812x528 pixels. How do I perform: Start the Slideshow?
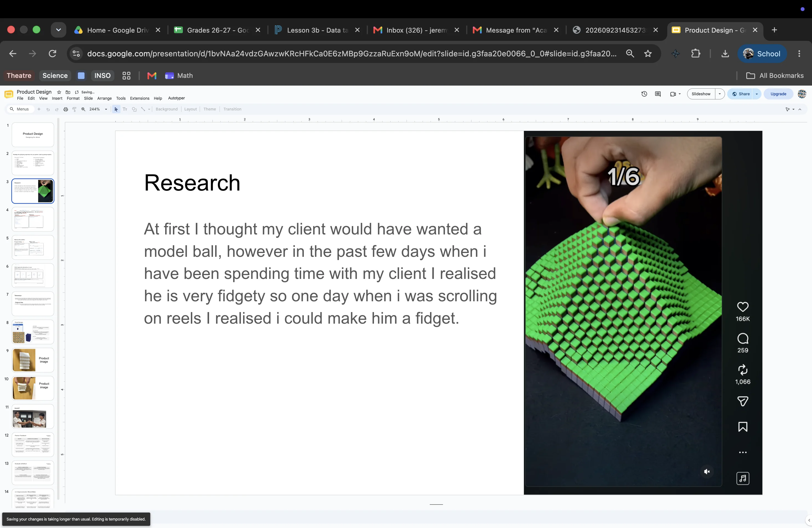pos(701,94)
